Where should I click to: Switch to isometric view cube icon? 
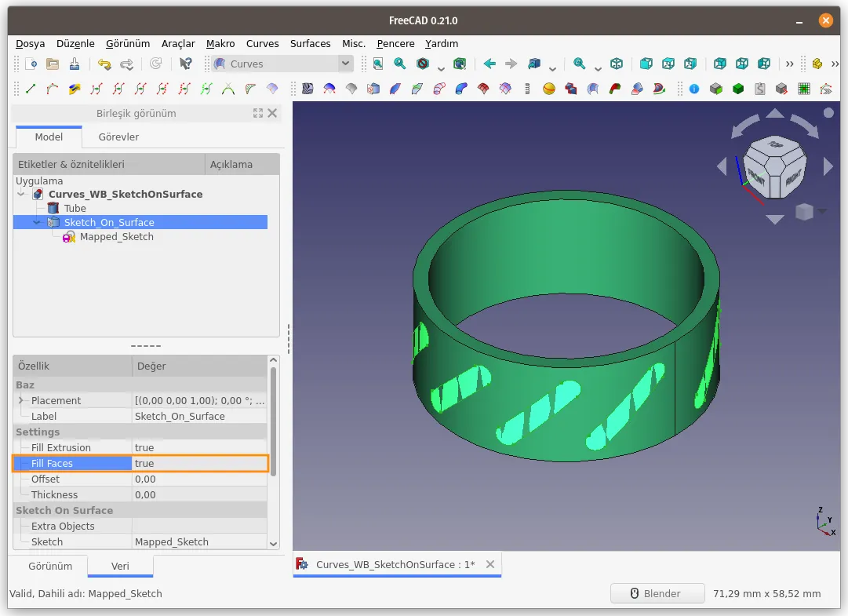(x=617, y=64)
